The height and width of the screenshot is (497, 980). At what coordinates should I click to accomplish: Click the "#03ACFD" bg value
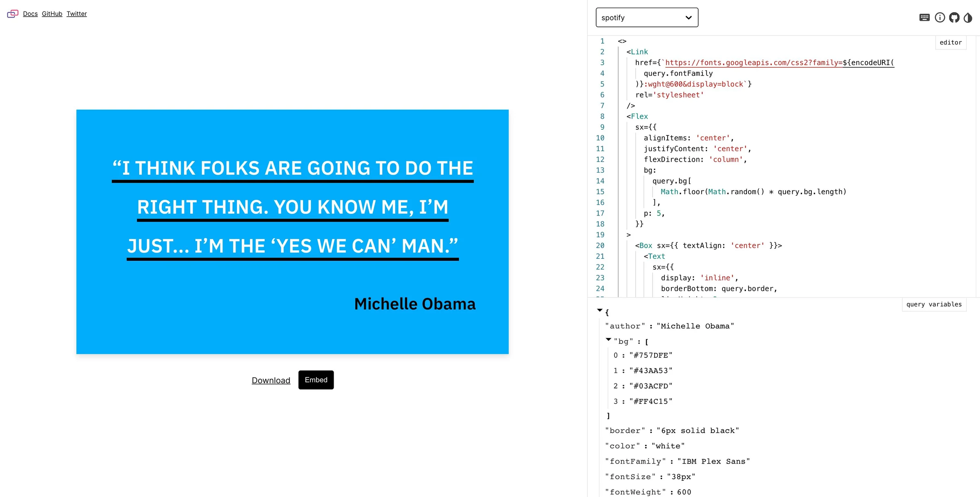(651, 386)
